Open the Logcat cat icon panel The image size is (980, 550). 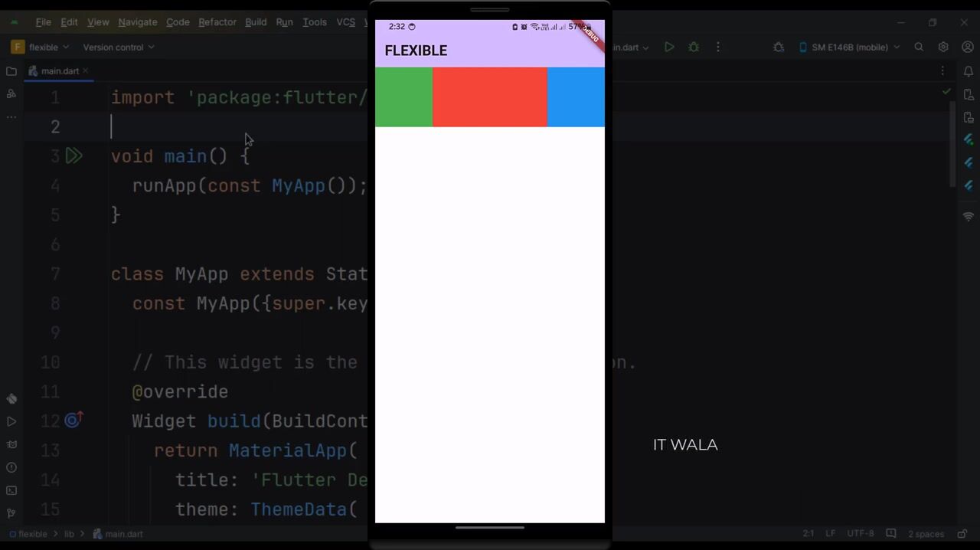[x=11, y=444]
